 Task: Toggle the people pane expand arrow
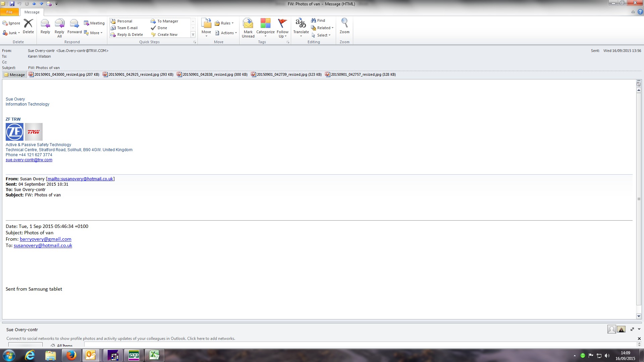(632, 329)
